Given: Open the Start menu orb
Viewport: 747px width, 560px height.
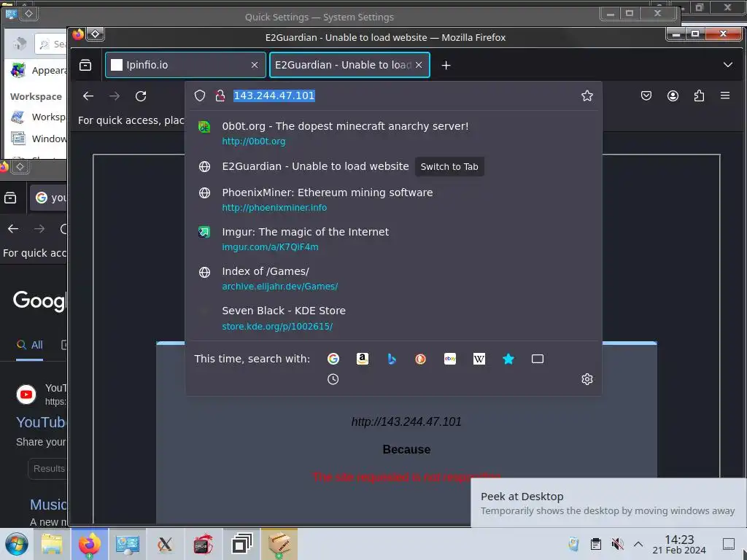Looking at the screenshot, I should click(x=17, y=544).
